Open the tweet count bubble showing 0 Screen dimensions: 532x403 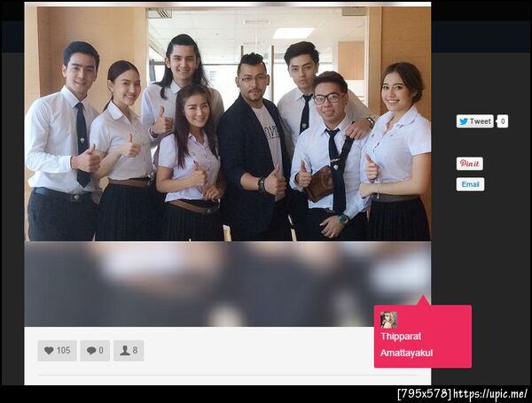click(x=503, y=121)
